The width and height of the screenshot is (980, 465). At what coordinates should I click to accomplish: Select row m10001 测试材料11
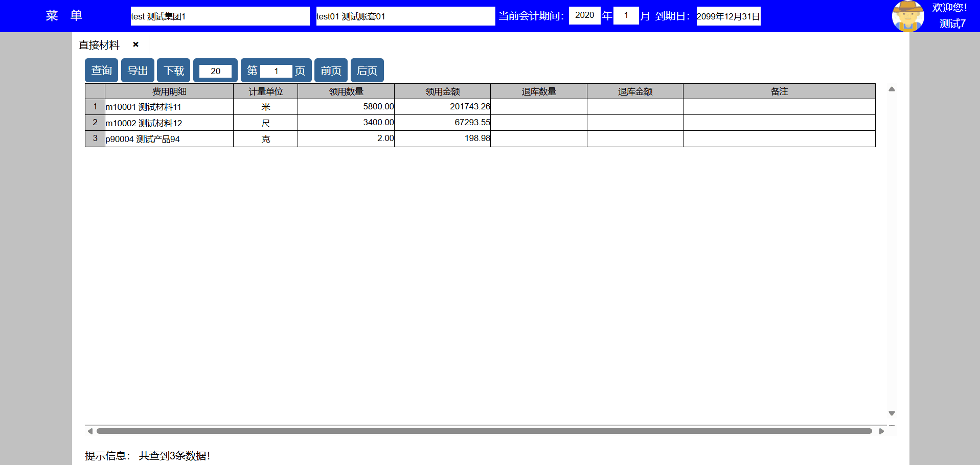(x=169, y=107)
